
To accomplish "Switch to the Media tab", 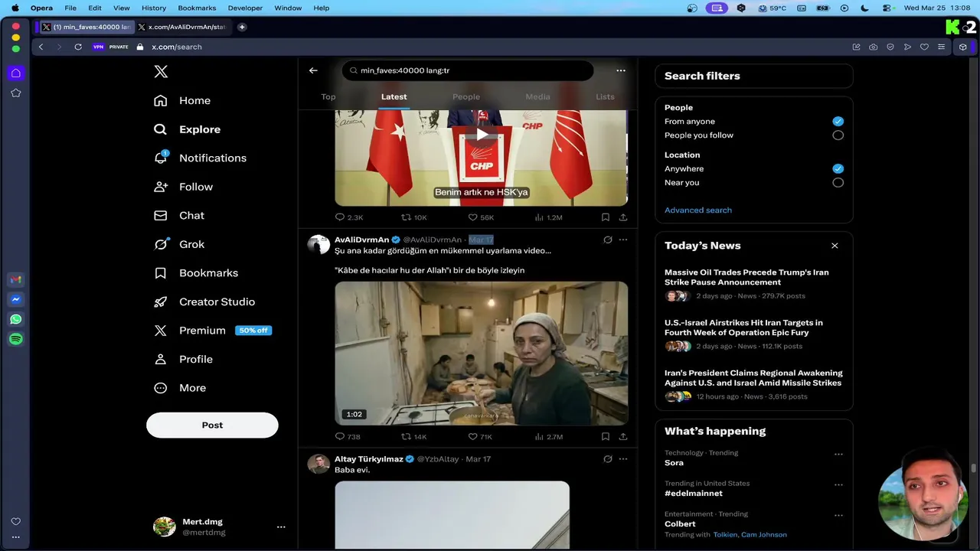I will (537, 96).
